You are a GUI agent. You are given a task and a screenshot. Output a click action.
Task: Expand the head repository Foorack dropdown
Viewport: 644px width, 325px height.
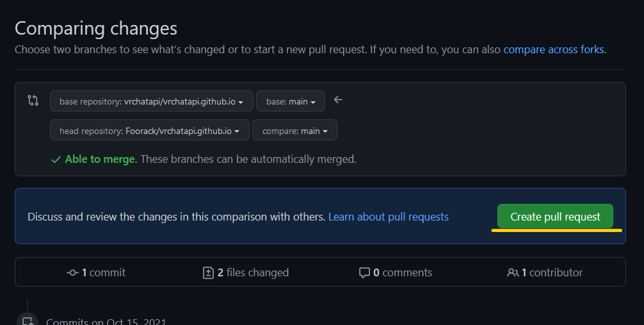150,131
